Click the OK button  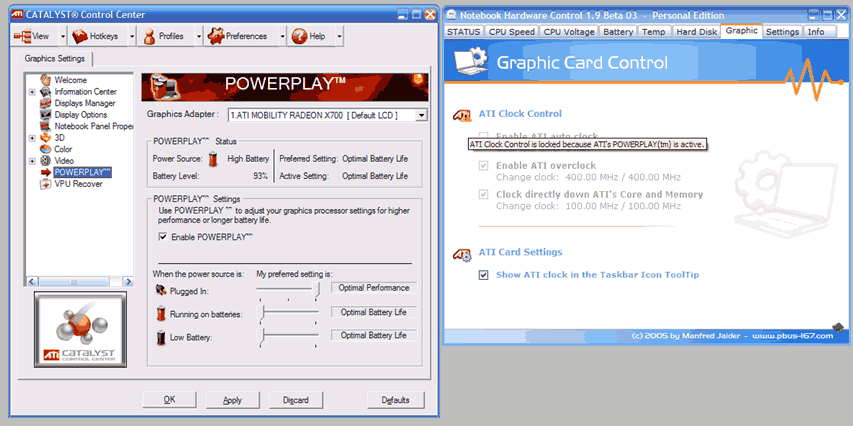tap(169, 400)
